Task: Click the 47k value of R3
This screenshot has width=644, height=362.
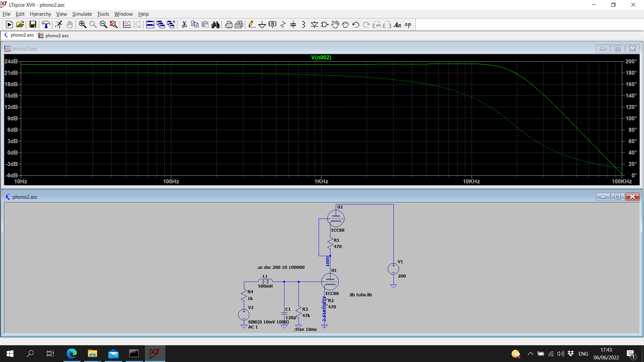Action: coord(306,315)
